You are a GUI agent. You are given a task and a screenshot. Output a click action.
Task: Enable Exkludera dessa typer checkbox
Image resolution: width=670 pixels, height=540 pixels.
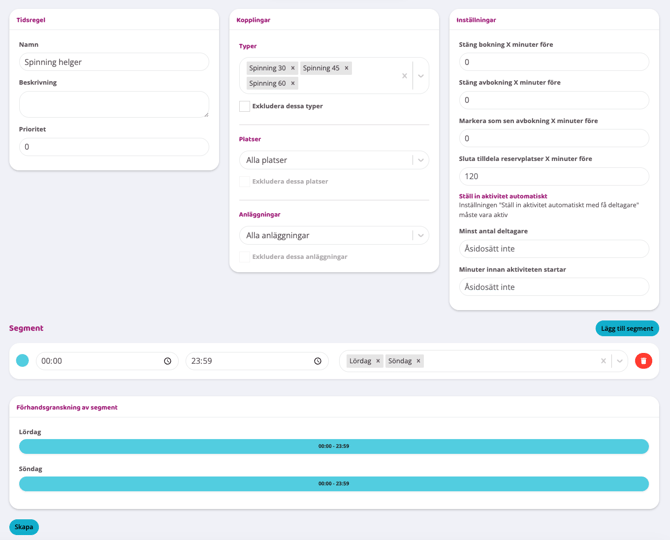244,106
